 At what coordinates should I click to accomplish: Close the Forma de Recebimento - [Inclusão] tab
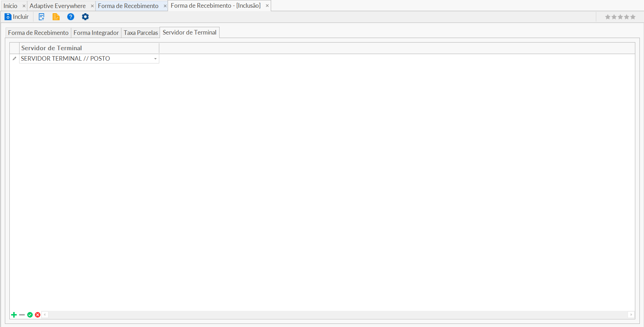[x=267, y=6]
